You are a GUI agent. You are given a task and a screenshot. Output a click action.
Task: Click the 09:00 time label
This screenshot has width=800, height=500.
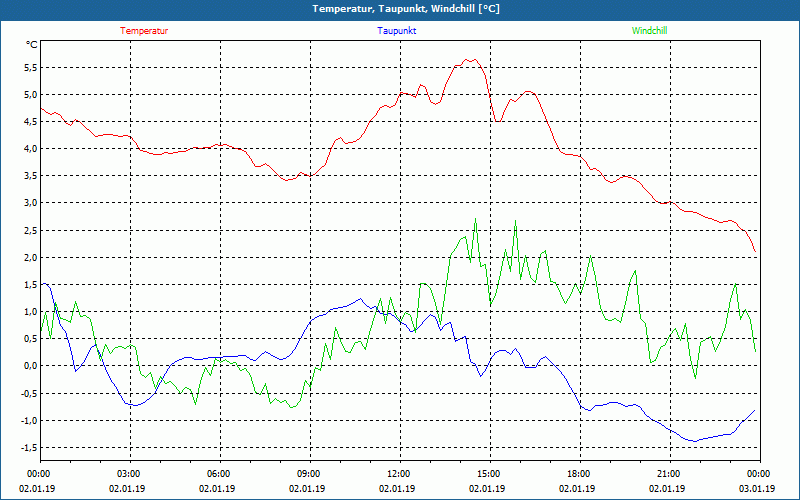click(x=308, y=474)
